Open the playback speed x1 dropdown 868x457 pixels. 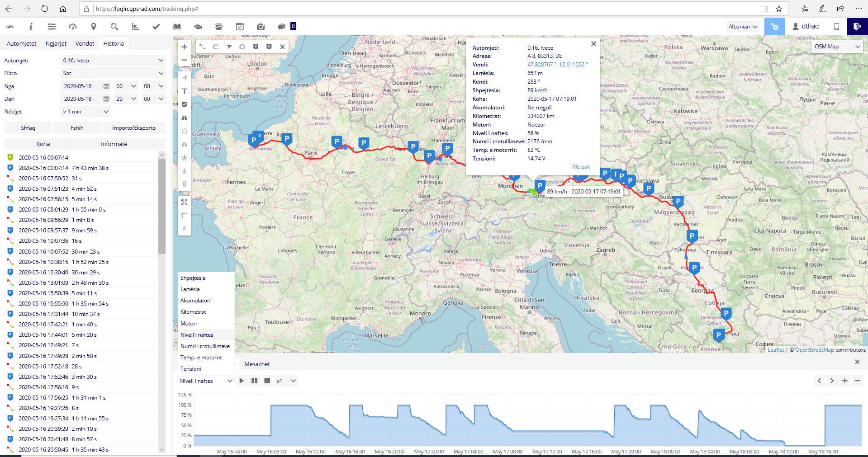(286, 381)
